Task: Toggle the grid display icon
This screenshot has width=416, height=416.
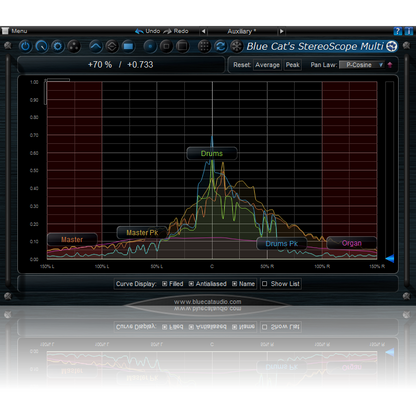Action: point(204,46)
